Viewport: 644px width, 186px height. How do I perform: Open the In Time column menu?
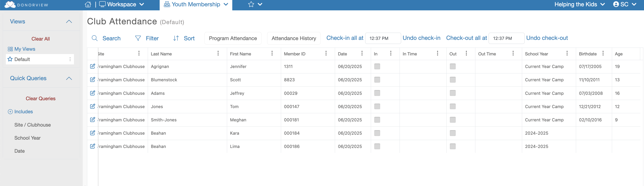[x=438, y=53]
